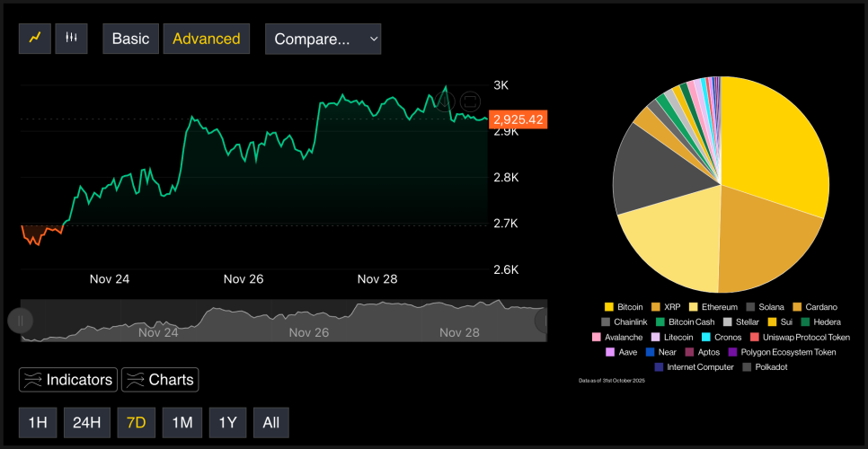This screenshot has height=449, width=868.
Task: Click the rounded square icon on chart
Action: pos(470,101)
